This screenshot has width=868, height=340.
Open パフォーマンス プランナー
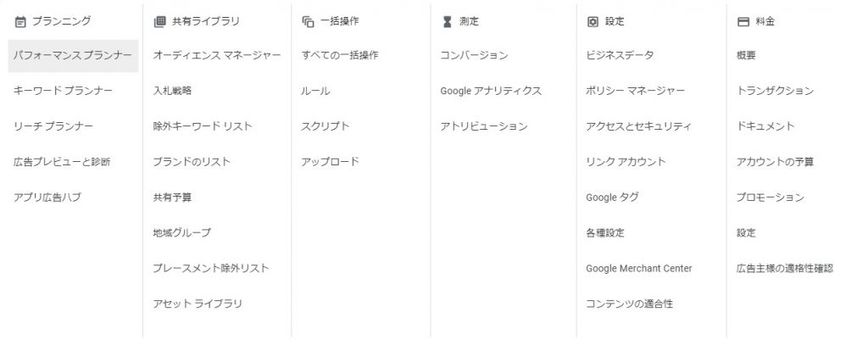coord(73,55)
